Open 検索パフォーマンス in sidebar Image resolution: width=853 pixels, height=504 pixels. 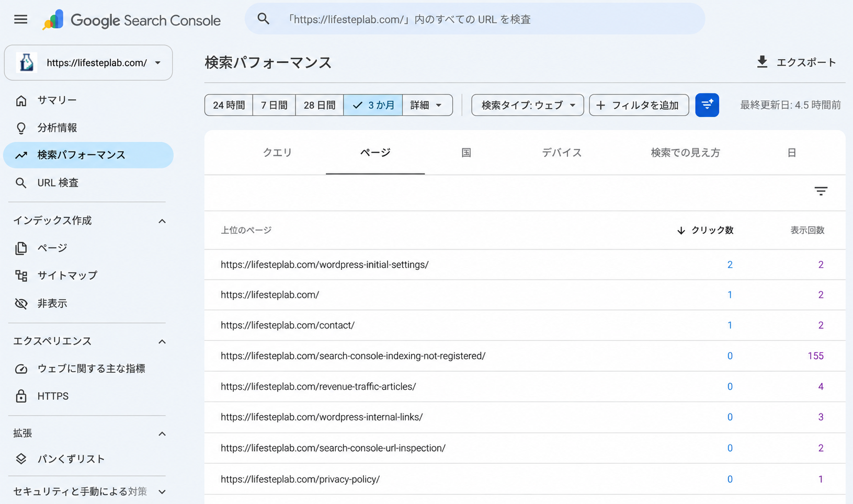[88, 155]
